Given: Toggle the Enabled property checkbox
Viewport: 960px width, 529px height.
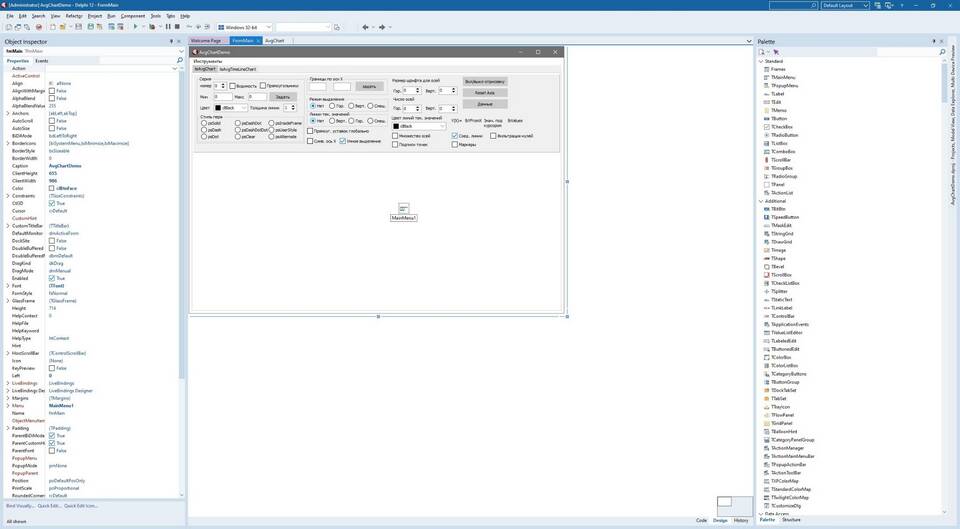Looking at the screenshot, I should [x=52, y=278].
